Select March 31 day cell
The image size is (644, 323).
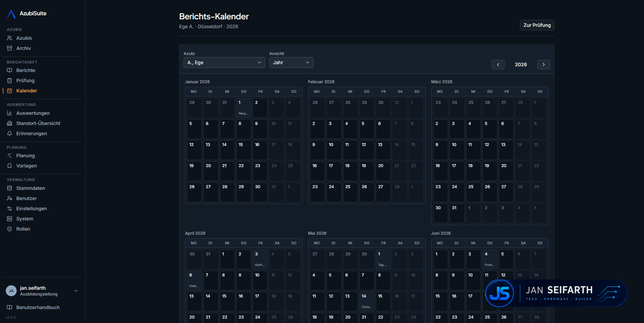(457, 213)
